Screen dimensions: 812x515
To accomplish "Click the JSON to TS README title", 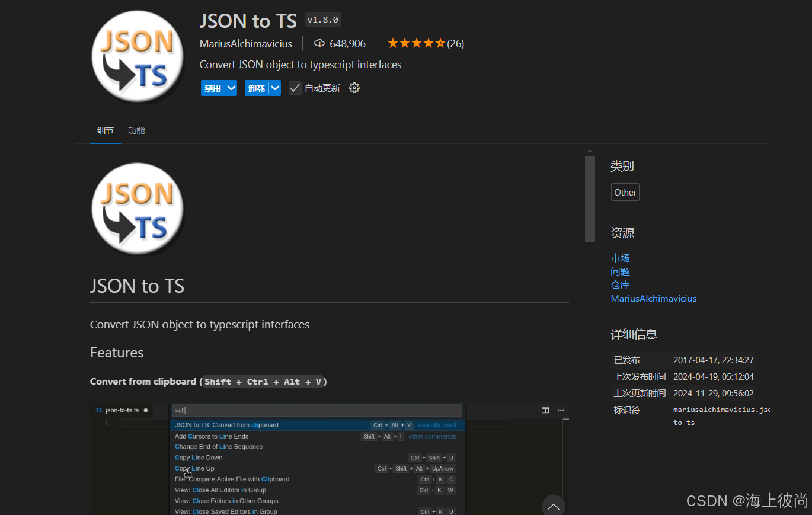I will click(138, 286).
